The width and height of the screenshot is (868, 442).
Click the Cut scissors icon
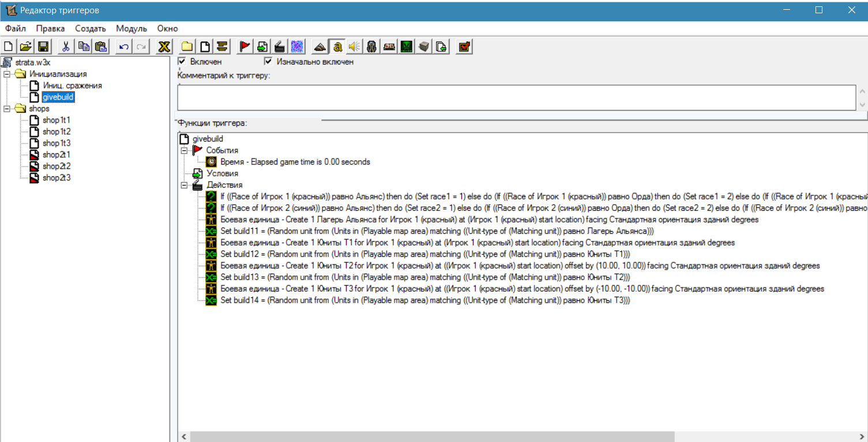(x=66, y=47)
